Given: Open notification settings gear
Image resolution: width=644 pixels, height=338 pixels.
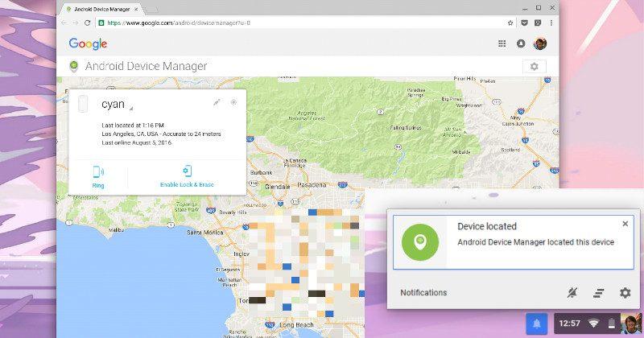Looking at the screenshot, I should (x=625, y=293).
